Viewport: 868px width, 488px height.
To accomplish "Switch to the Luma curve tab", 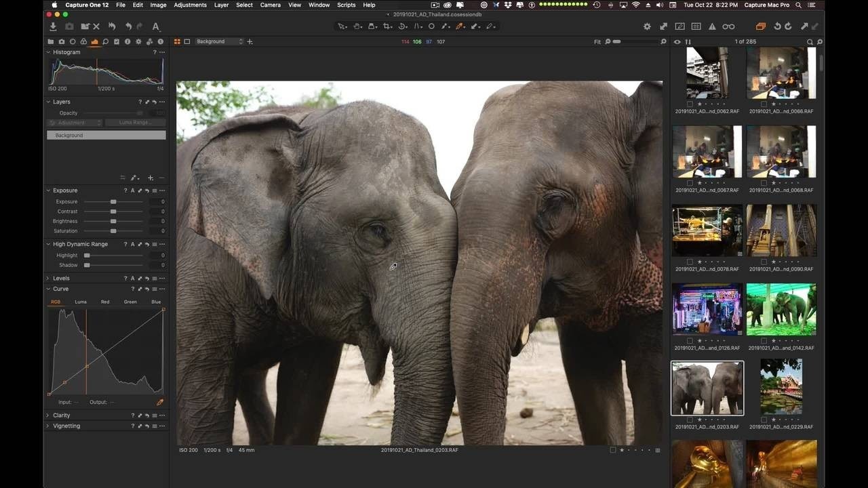I will [x=81, y=302].
